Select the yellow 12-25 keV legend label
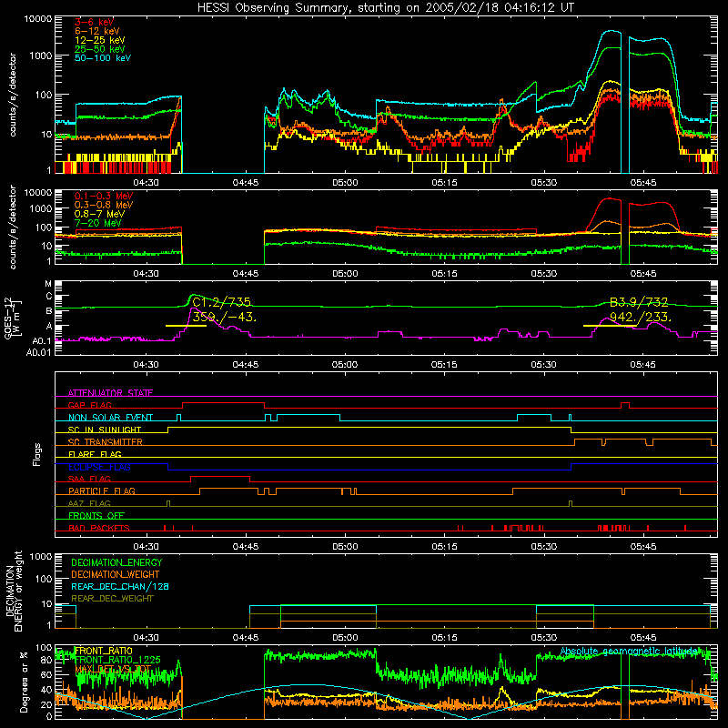Viewport: 728px width, 728px height. [100, 40]
